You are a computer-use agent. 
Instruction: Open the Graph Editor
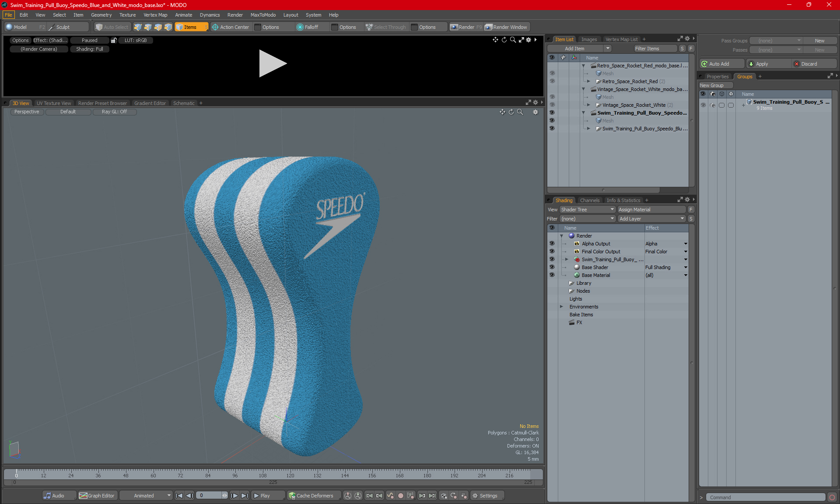[97, 496]
